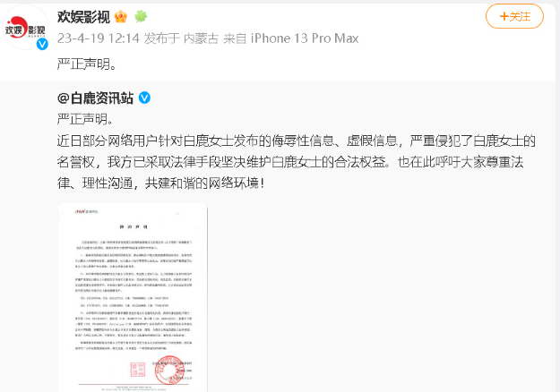Click main post text 严正声明。
This screenshot has width=560, height=392.
[x=87, y=64]
